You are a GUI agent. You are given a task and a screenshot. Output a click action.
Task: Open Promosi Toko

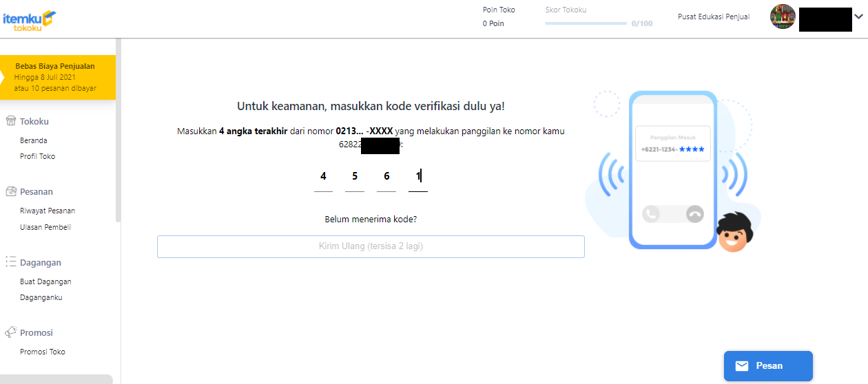coord(42,352)
